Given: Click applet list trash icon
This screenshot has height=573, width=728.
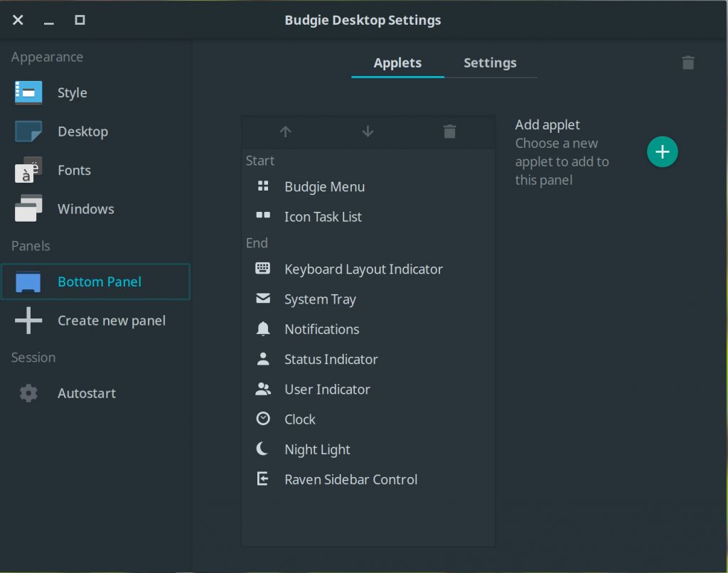Looking at the screenshot, I should pos(449,132).
